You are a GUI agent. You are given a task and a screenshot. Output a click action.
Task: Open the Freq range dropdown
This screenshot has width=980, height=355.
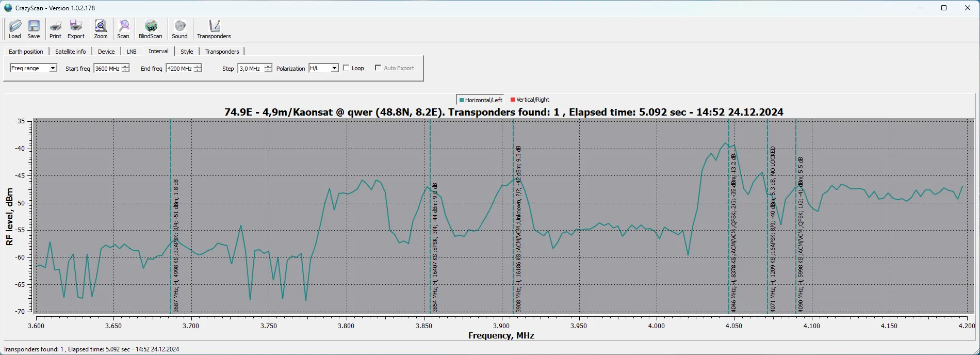click(53, 68)
